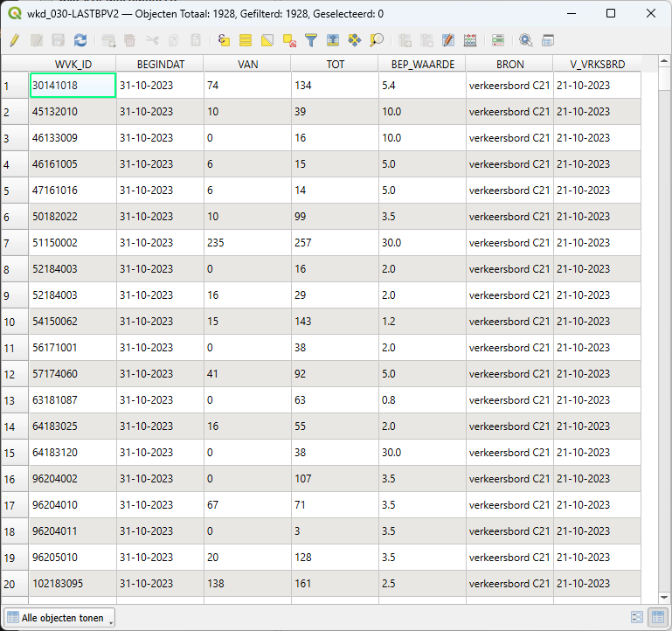Click the TOT cell with value 257
672x631 pixels.
[x=336, y=243]
